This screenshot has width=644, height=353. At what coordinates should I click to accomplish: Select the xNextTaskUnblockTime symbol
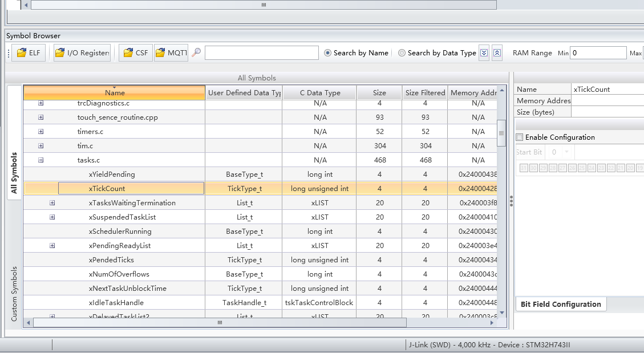[x=128, y=289]
